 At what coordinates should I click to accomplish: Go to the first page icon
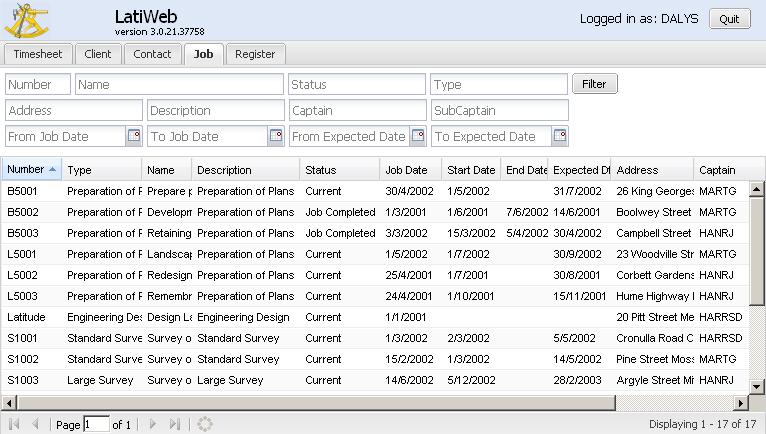pos(14,424)
